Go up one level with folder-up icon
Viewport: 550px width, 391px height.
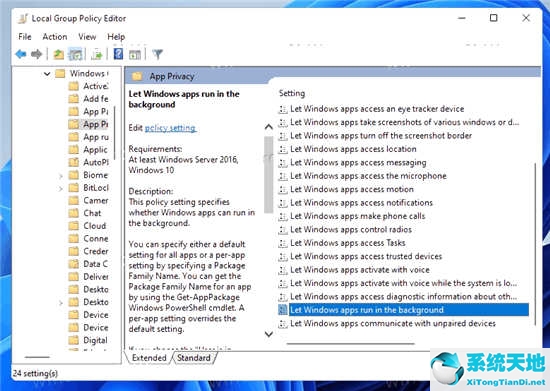[58, 54]
